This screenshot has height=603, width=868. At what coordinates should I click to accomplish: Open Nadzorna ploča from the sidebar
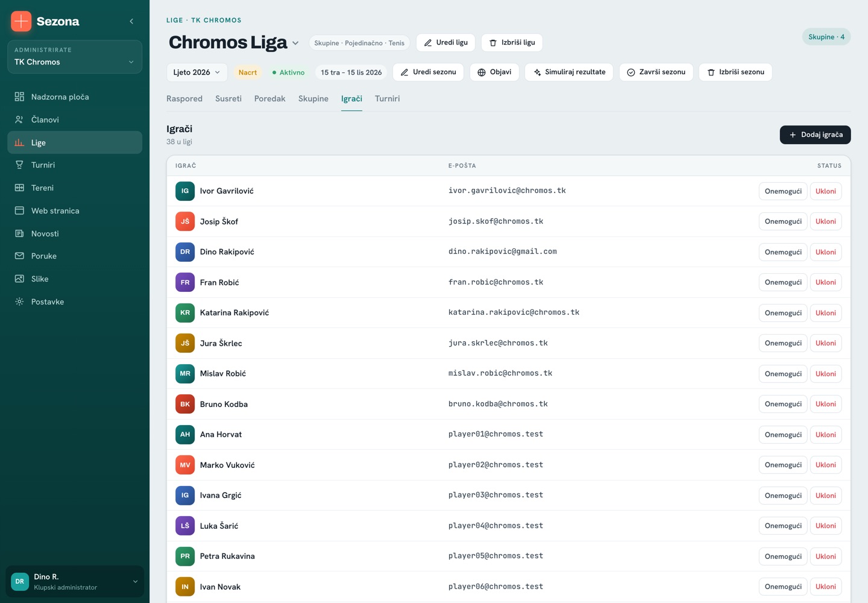tap(75, 97)
